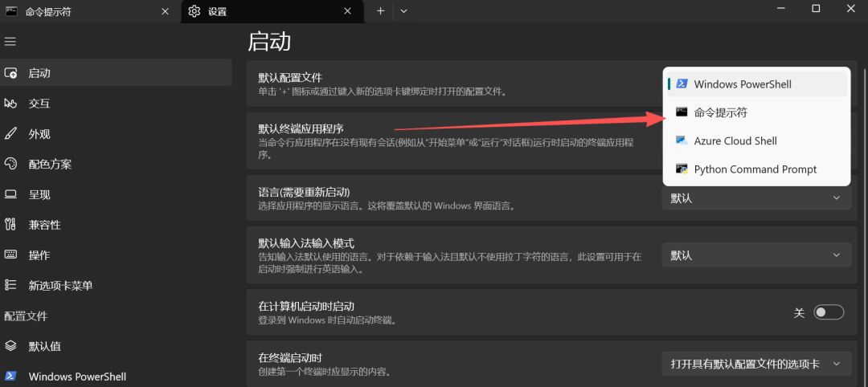Click the 配色方案 palette icon

[x=11, y=164]
